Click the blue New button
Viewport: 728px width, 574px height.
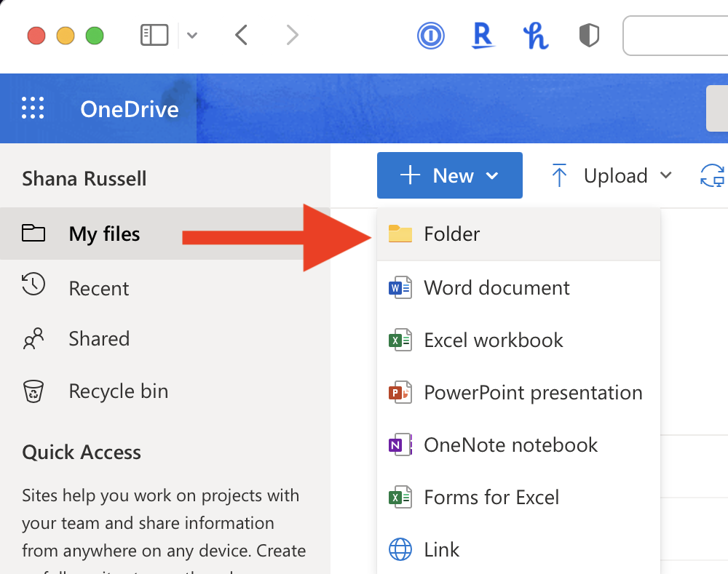(x=449, y=175)
